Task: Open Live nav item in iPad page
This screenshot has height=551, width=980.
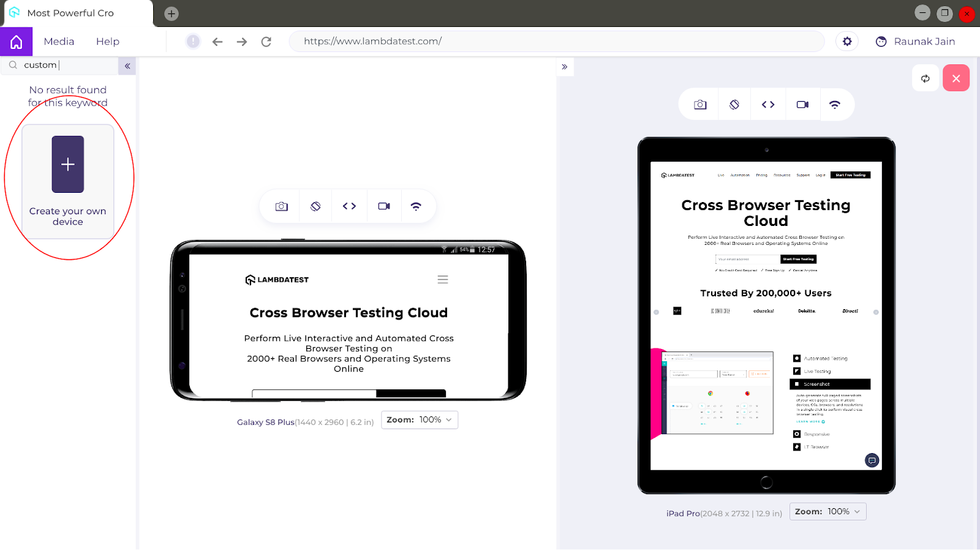Action: 721,175
